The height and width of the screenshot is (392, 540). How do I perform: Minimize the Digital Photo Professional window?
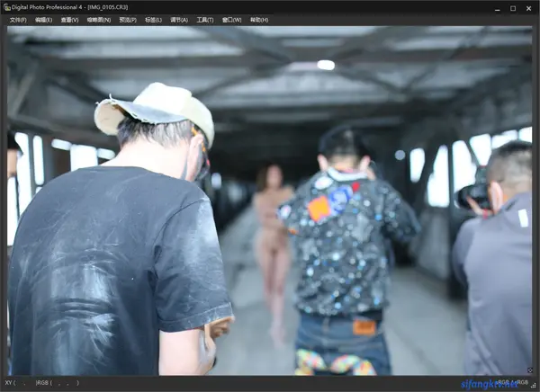[x=494, y=7]
